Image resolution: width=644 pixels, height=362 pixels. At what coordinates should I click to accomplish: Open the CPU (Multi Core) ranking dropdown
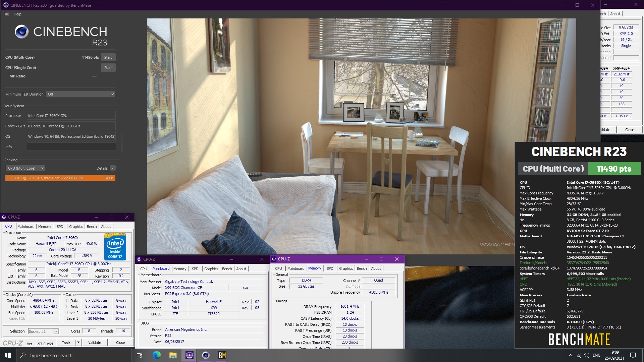pyautogui.click(x=25, y=168)
